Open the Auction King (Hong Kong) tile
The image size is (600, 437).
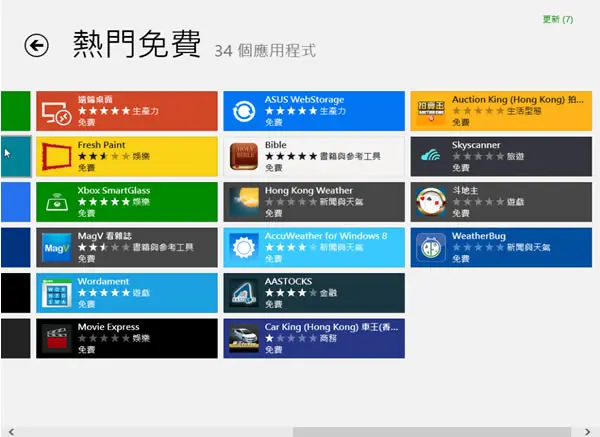pyautogui.click(x=501, y=111)
